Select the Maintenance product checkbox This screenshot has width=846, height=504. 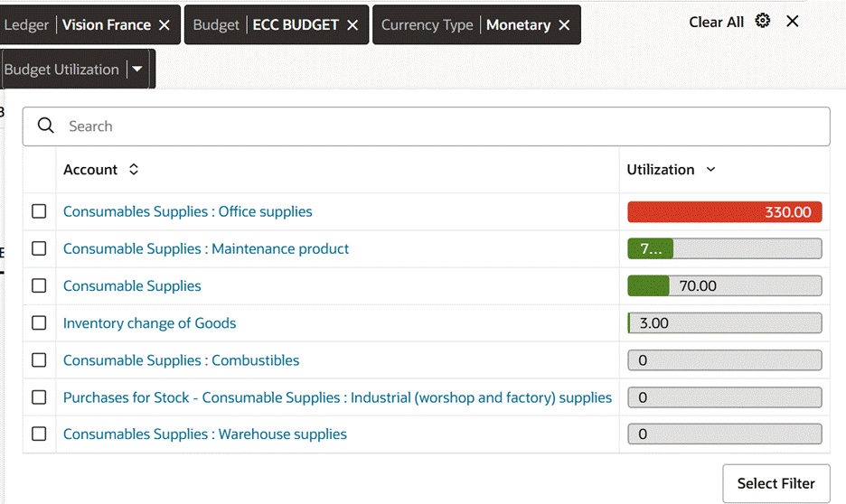(x=39, y=248)
